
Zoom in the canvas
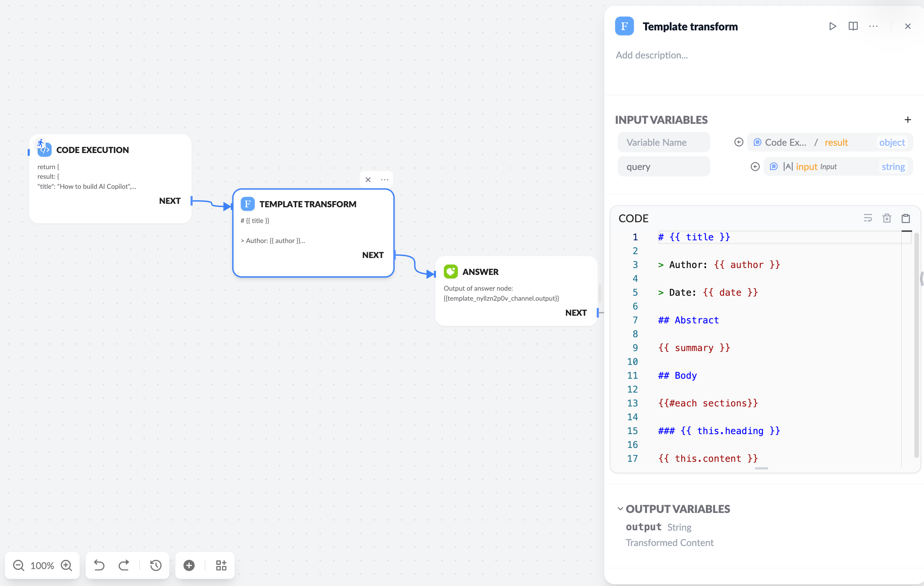pyautogui.click(x=67, y=565)
